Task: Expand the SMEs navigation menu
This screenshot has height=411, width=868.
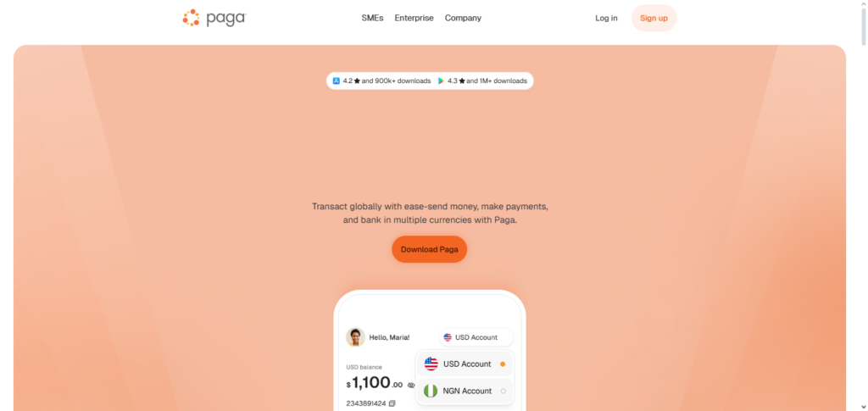Action: [x=373, y=19]
